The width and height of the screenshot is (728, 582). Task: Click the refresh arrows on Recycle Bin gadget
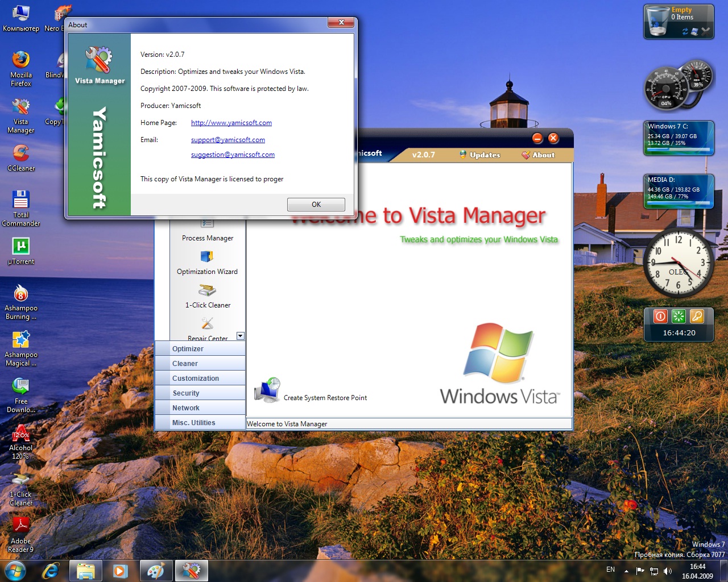coord(685,32)
